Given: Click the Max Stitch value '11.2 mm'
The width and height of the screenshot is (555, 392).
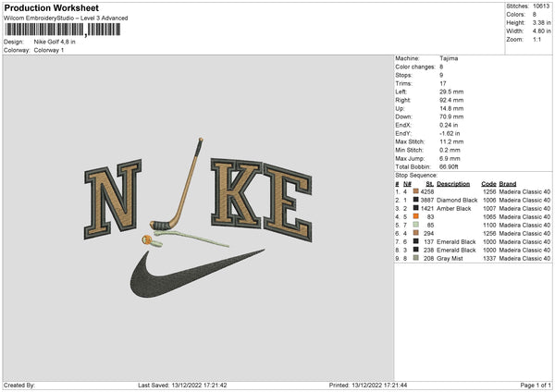Looking at the screenshot, I should point(451,141).
